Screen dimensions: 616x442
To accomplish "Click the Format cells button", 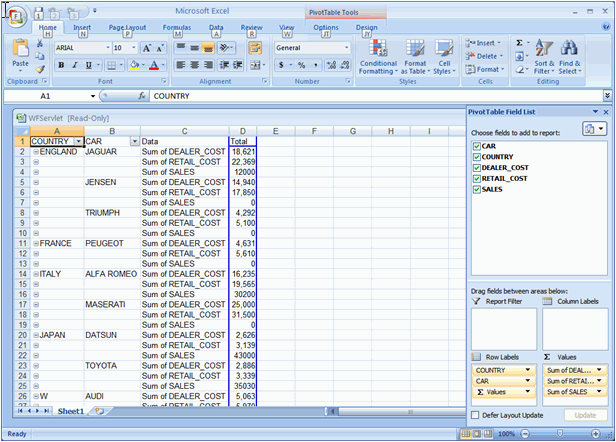I will 485,69.
